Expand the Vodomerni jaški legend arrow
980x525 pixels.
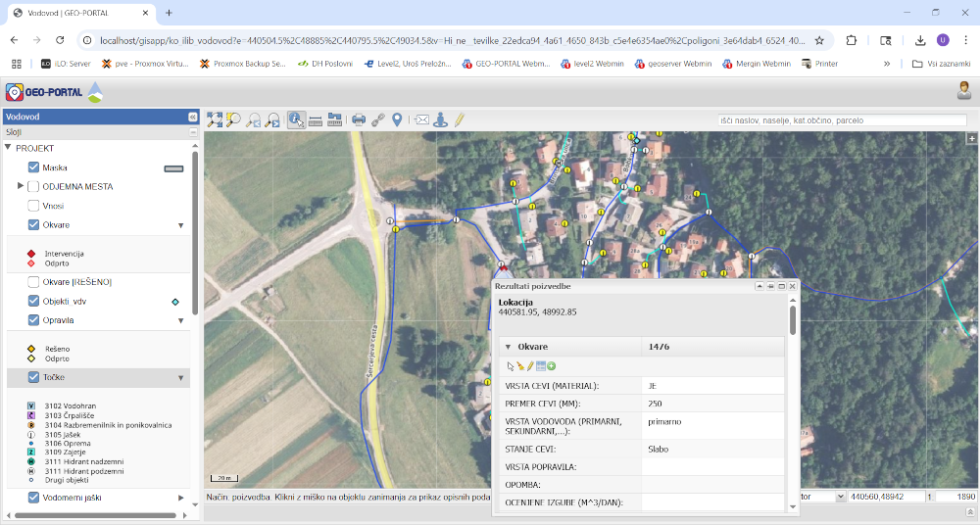tap(180, 499)
